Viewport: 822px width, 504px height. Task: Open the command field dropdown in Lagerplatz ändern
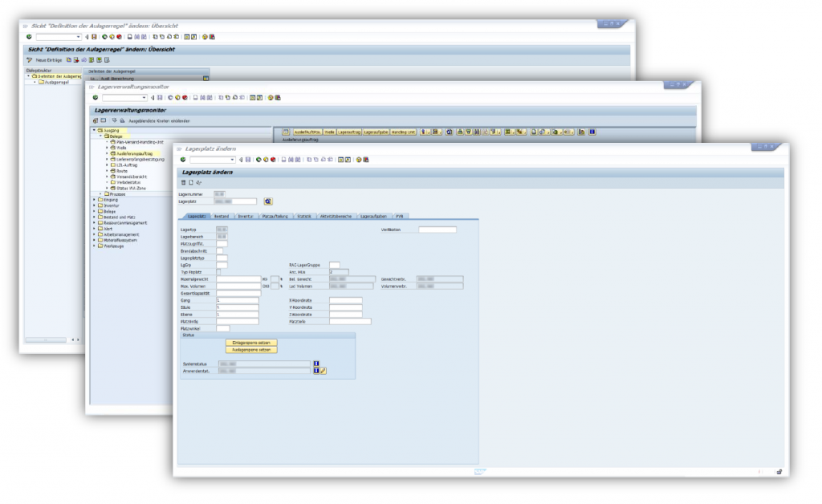[x=233, y=160]
